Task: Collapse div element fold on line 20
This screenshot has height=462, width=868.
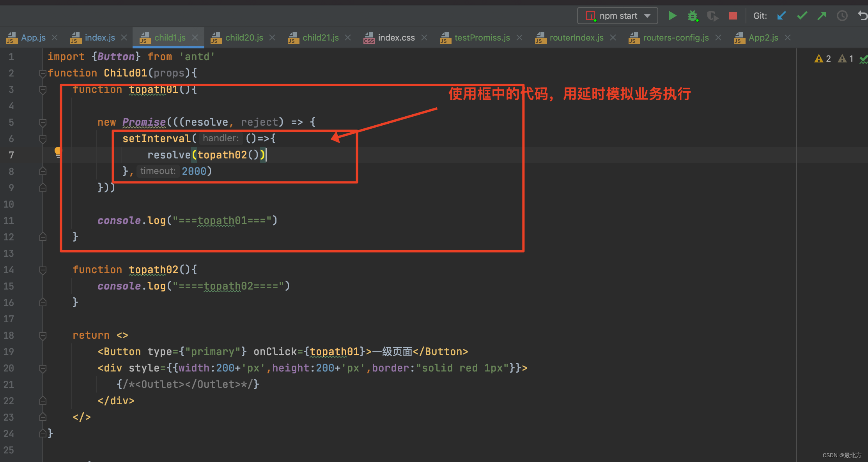Action: pos(43,368)
